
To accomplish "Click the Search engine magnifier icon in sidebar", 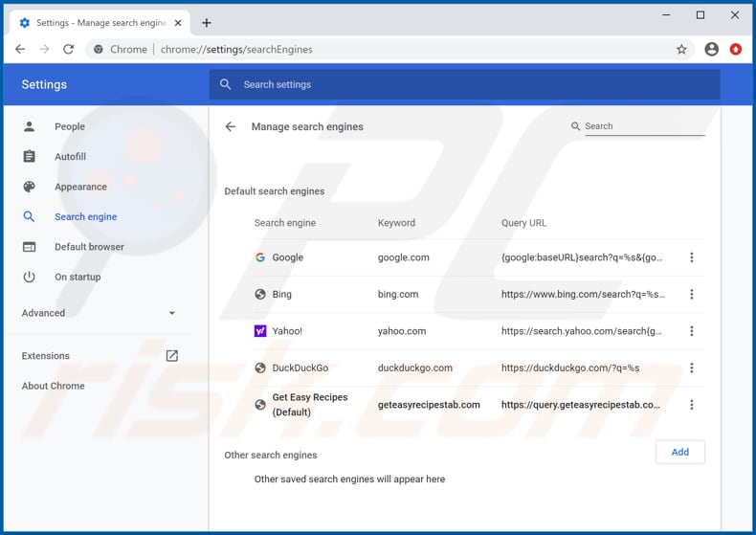I will pos(29,217).
